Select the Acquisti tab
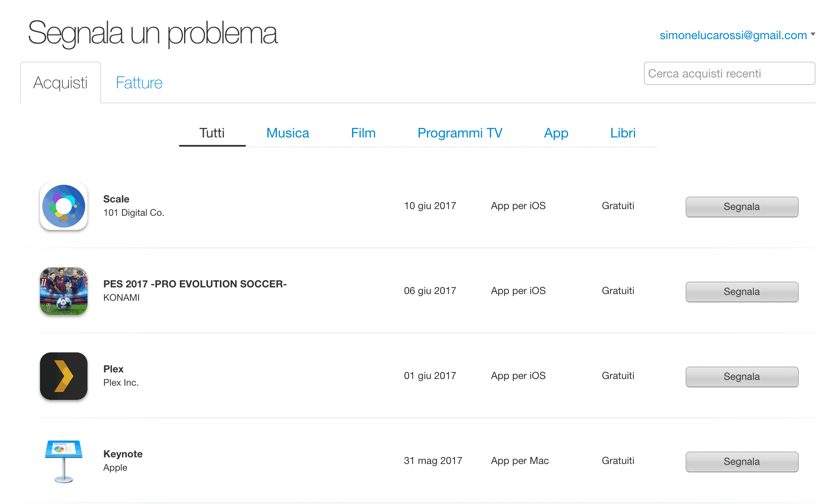 click(x=60, y=82)
